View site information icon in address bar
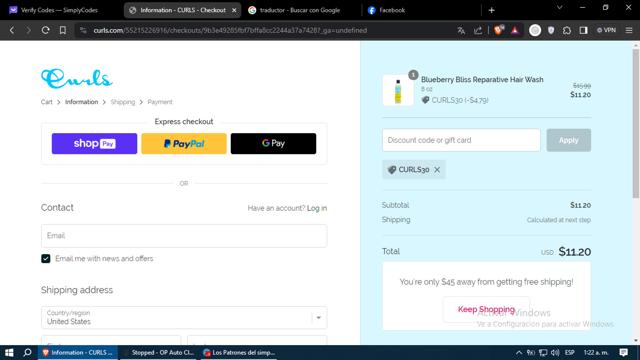 click(83, 30)
